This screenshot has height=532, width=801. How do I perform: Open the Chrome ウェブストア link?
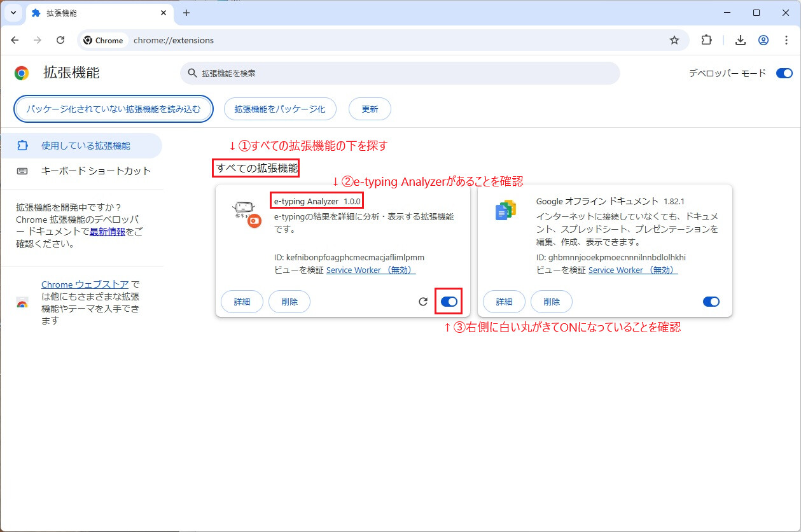85,284
